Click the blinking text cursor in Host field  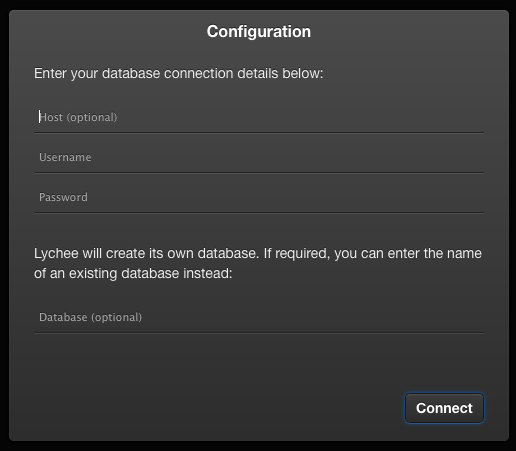coord(39,117)
